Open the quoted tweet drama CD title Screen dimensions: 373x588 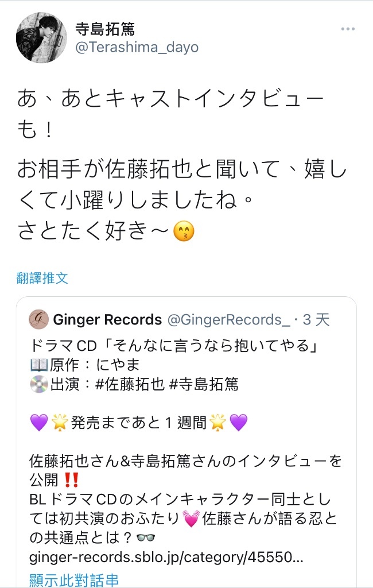tap(174, 345)
